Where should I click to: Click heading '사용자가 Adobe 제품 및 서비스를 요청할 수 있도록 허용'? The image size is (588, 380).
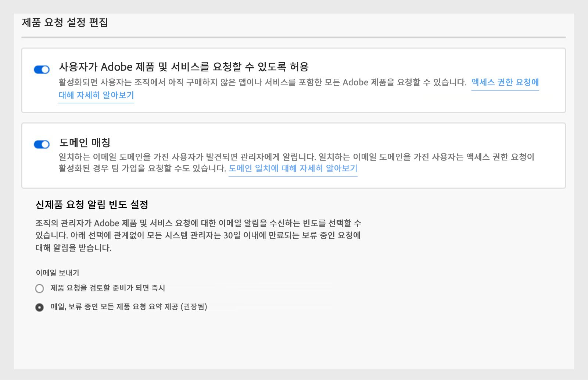coord(184,67)
